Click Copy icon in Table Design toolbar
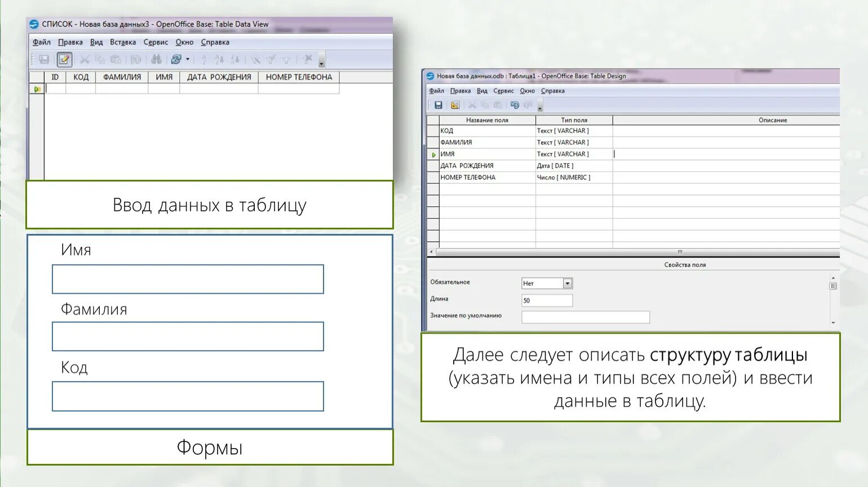This screenshot has height=487, width=868. 485,105
